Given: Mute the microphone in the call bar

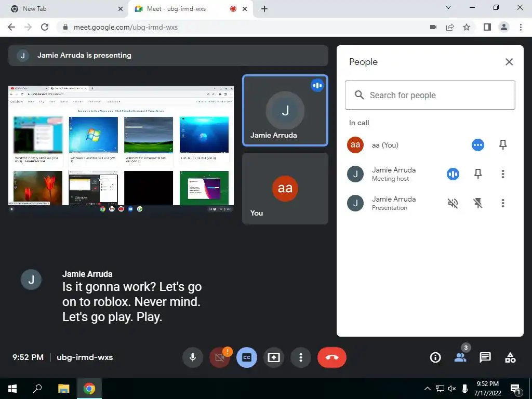Looking at the screenshot, I should click(x=192, y=357).
